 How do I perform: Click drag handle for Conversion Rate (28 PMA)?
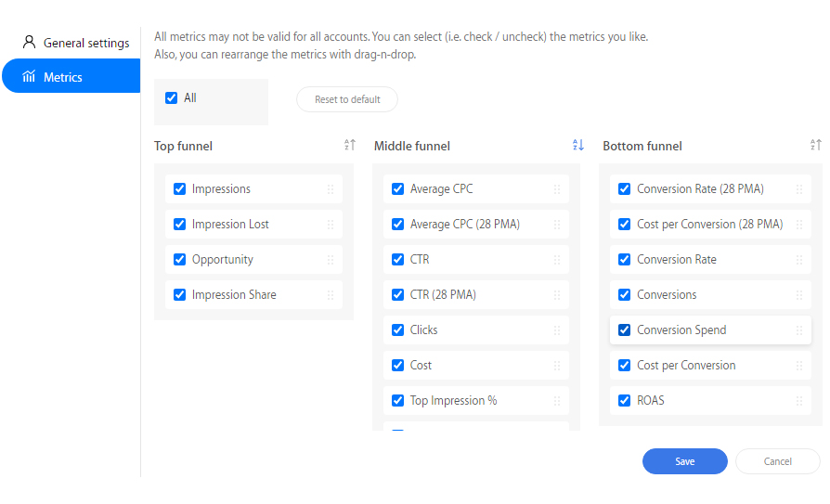coord(799,189)
